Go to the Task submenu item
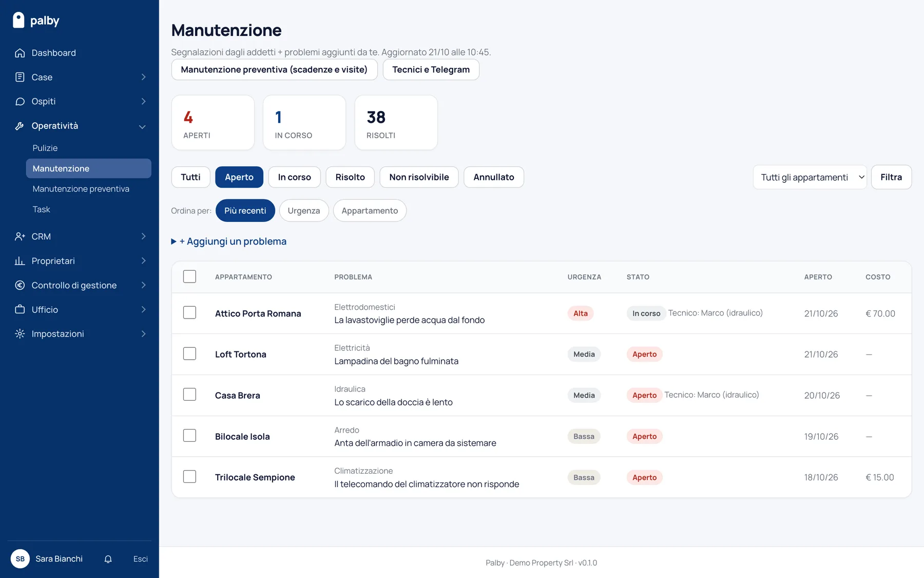The image size is (924, 578). 42,210
